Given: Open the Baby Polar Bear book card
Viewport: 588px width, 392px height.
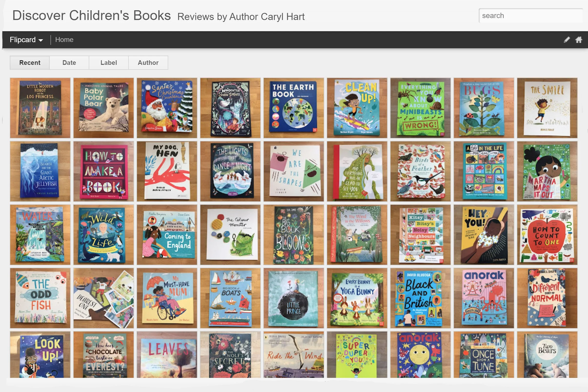Looking at the screenshot, I should pyautogui.click(x=104, y=108).
